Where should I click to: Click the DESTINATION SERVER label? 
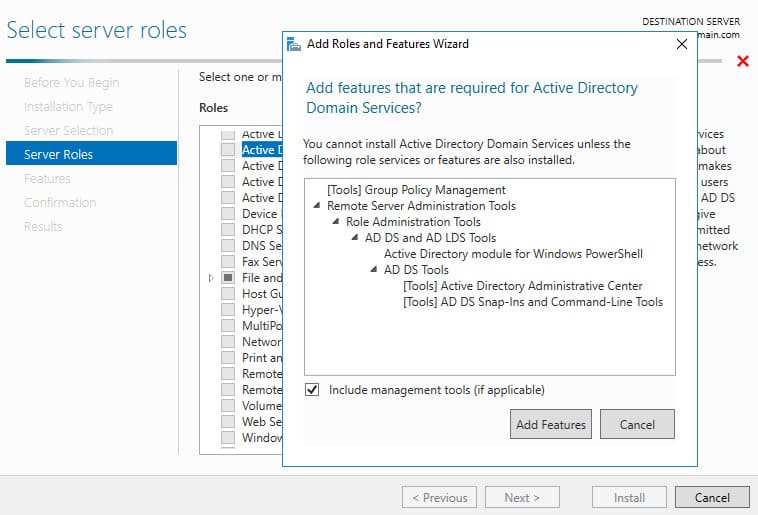click(x=691, y=21)
